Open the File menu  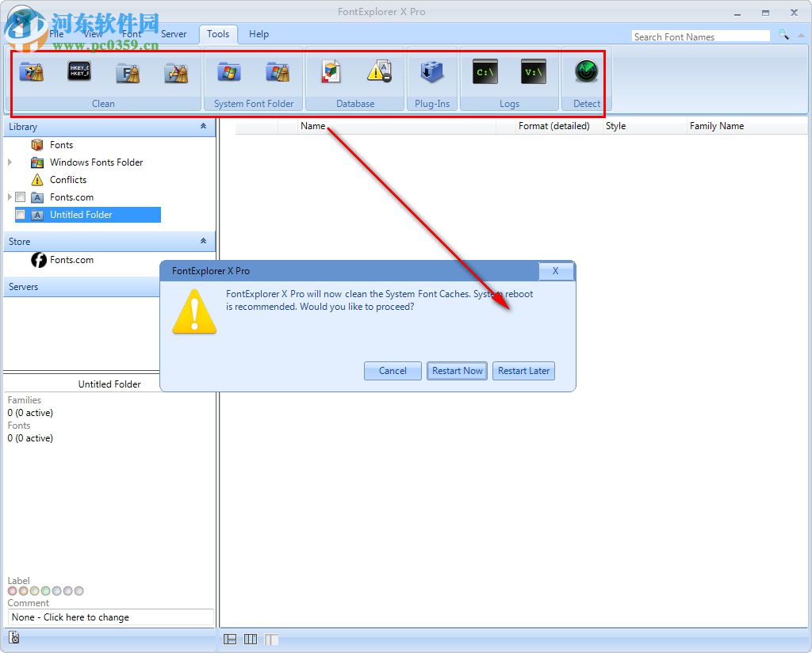[56, 34]
